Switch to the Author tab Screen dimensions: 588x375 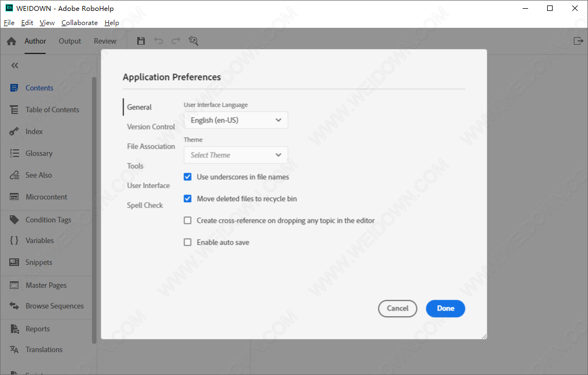point(35,41)
